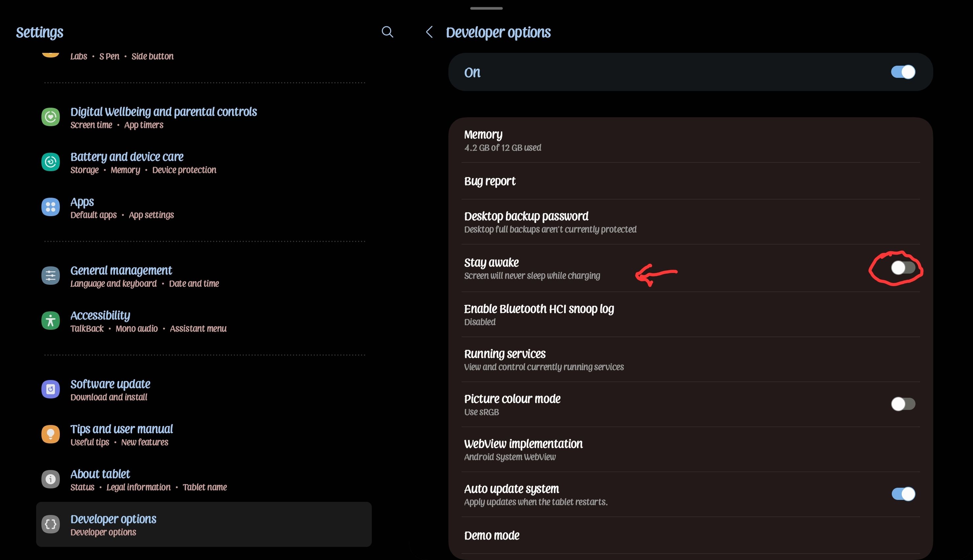Disable Auto update system

903,494
